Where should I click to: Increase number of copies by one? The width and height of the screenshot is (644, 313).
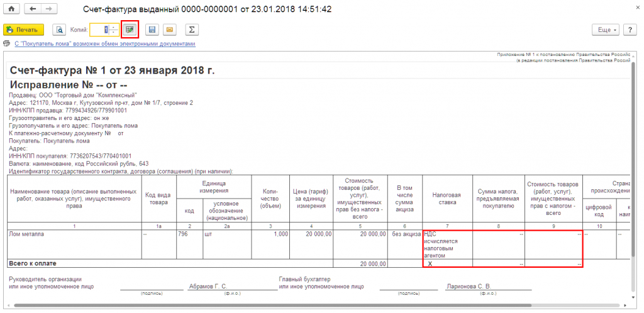pyautogui.click(x=114, y=26)
